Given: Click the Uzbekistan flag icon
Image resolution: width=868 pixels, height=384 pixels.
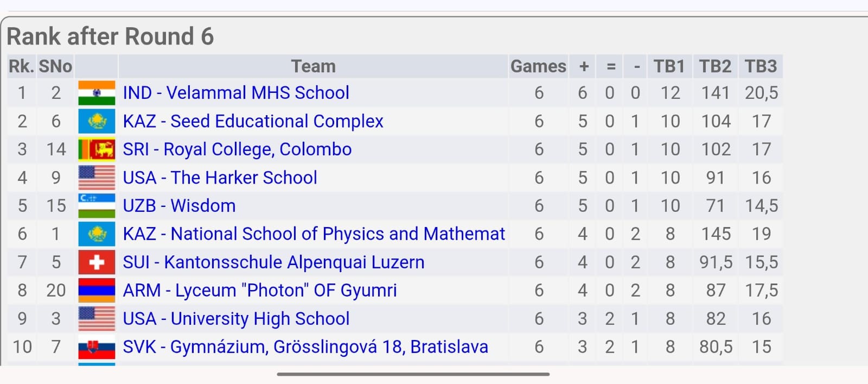Looking at the screenshot, I should pyautogui.click(x=97, y=206).
